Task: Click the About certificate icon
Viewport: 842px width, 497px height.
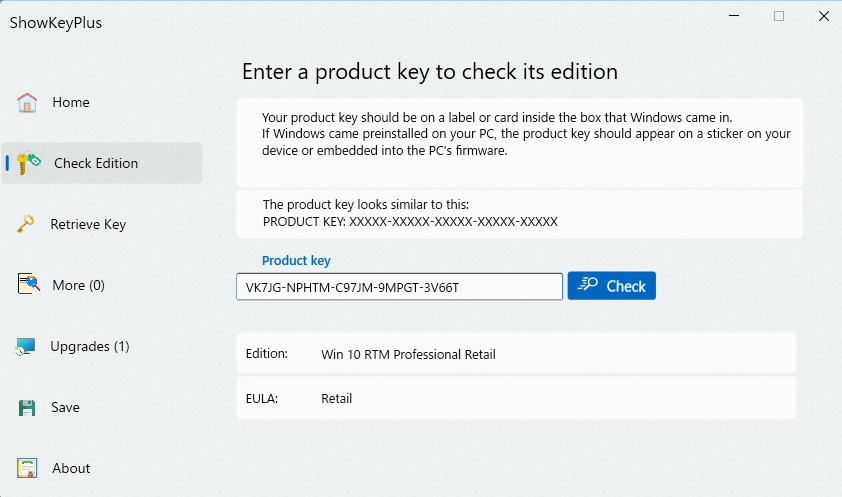Action: click(x=27, y=469)
